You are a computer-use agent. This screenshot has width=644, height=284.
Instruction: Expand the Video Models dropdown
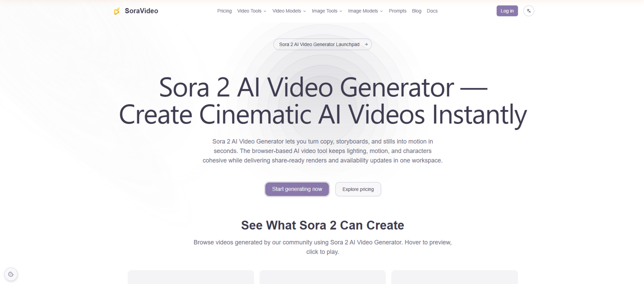click(x=289, y=11)
